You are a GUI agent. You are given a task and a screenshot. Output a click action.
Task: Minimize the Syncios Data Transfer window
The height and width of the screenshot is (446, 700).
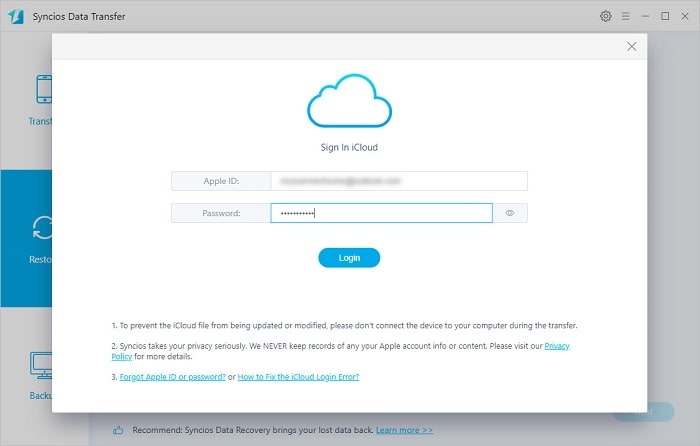(645, 16)
